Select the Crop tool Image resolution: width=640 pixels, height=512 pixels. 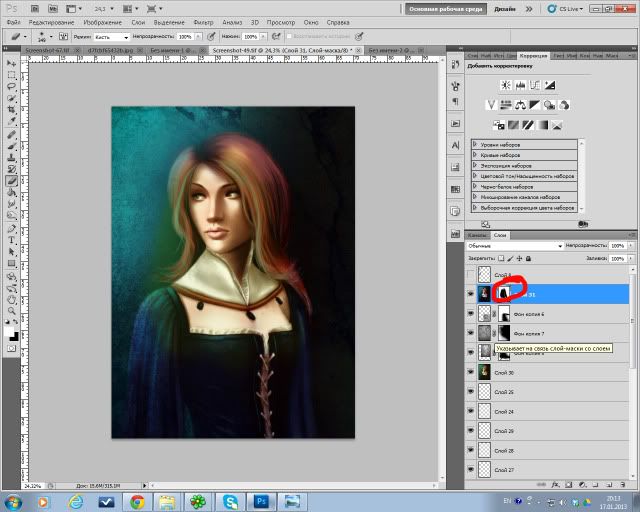(x=11, y=109)
